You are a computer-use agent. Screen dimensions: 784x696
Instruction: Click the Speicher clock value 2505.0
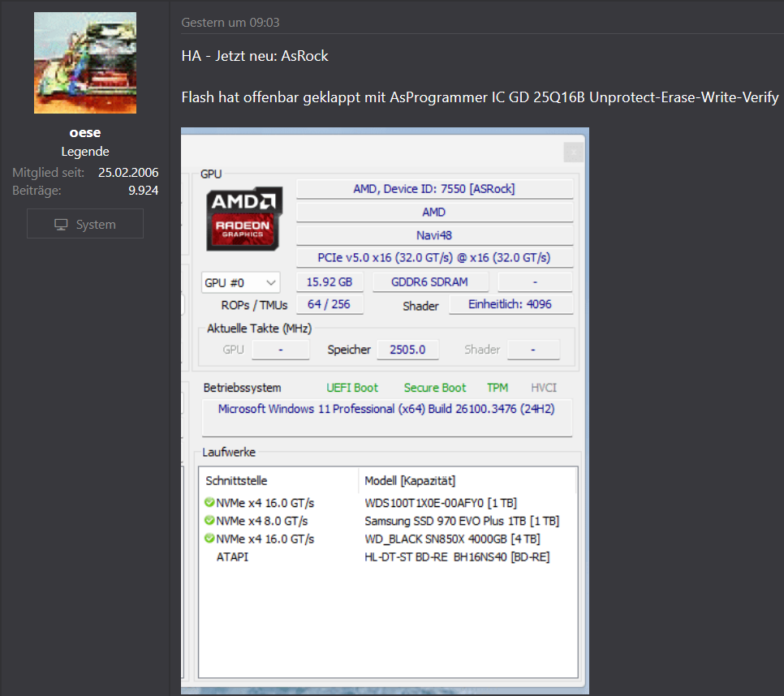(x=407, y=350)
